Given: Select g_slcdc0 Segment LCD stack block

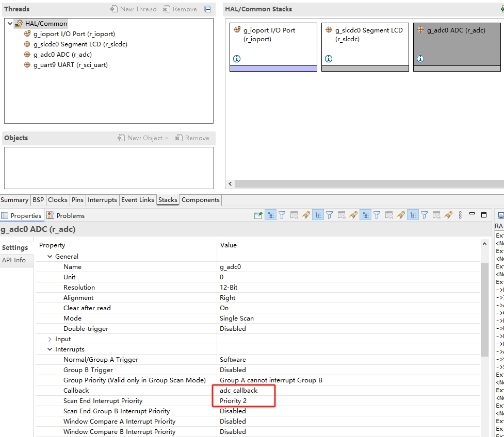Looking at the screenshot, I should coord(365,47).
